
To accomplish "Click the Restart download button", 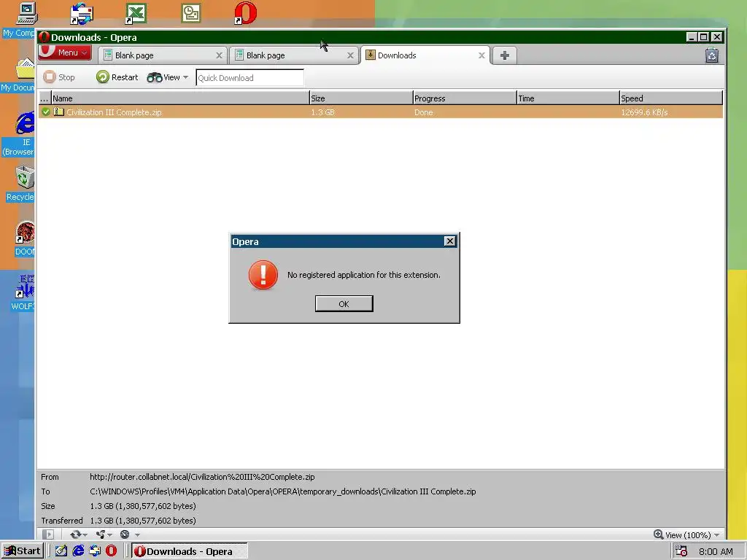I will [x=117, y=77].
